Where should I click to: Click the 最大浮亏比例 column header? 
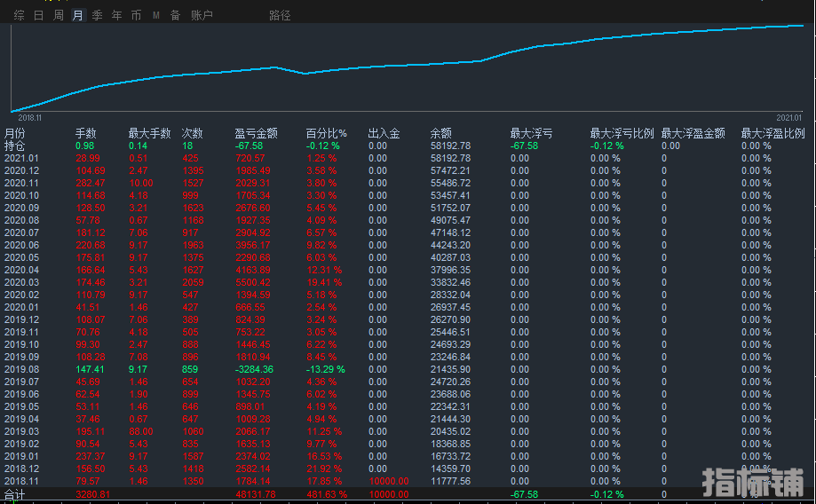point(622,134)
